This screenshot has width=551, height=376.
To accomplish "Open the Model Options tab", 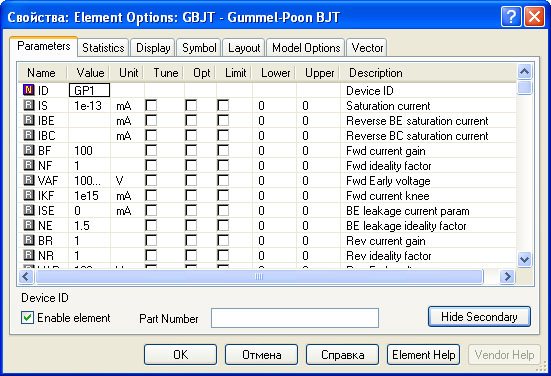I will (306, 47).
